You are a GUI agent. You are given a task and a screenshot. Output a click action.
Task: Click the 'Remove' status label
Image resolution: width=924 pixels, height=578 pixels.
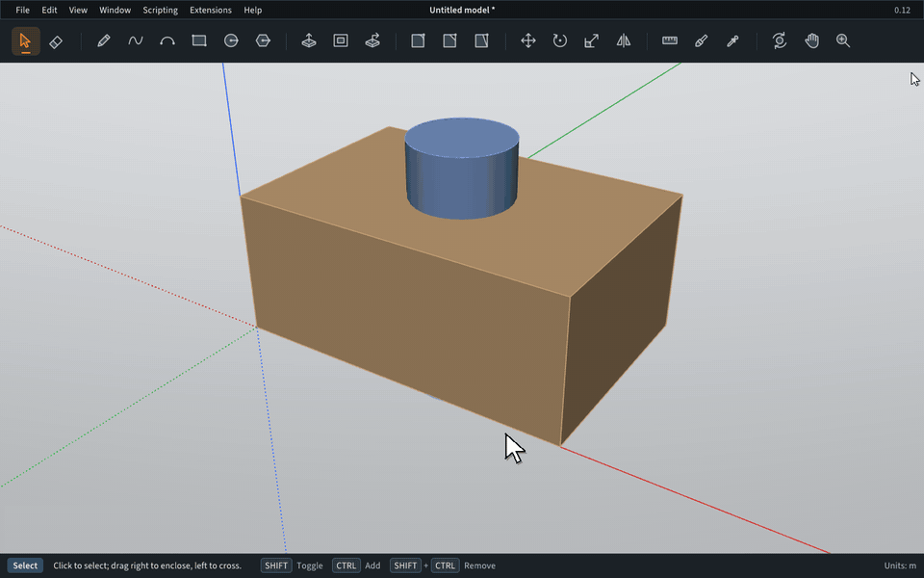point(479,565)
